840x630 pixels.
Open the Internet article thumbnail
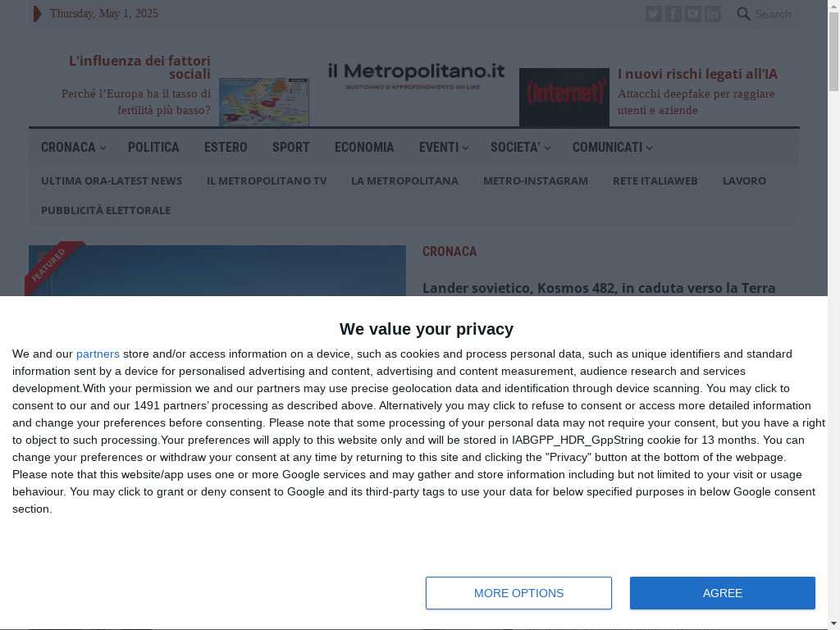[x=564, y=97]
